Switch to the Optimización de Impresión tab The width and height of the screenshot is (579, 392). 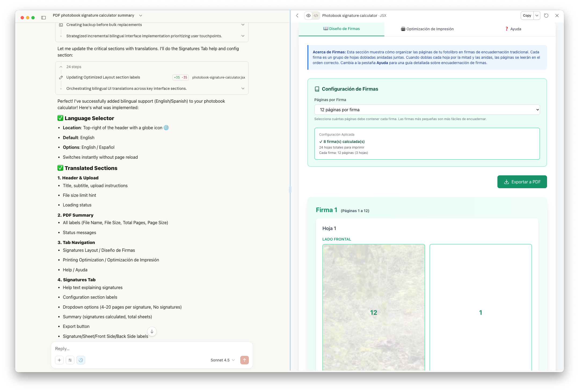point(427,29)
